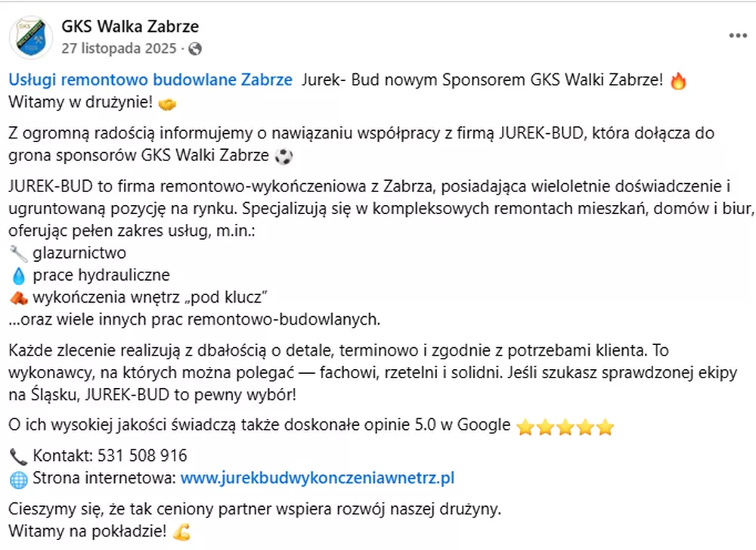Click the word "glazurnictwo" in the list

(79, 253)
